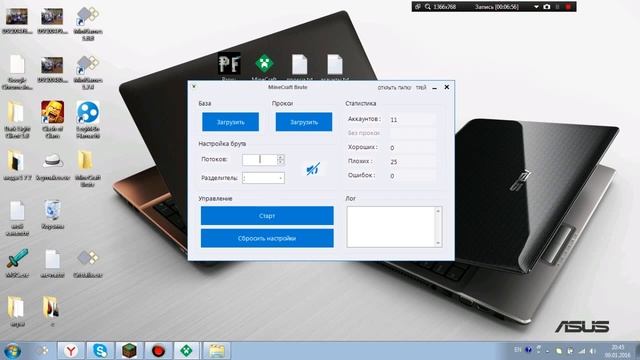Open Skype from the taskbar
Viewport: 640px width, 360px height.
pos(100,351)
